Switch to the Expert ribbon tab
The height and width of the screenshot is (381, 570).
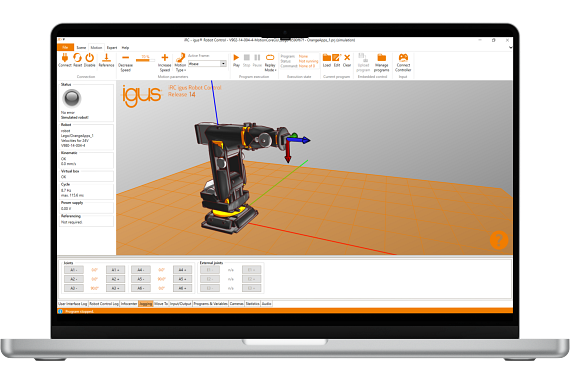coord(112,48)
